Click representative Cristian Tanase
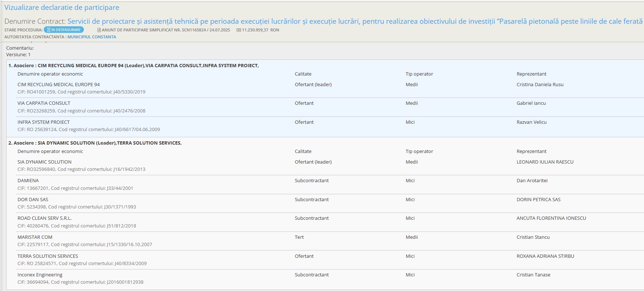Screen dimensions: 644x291 [534, 275]
